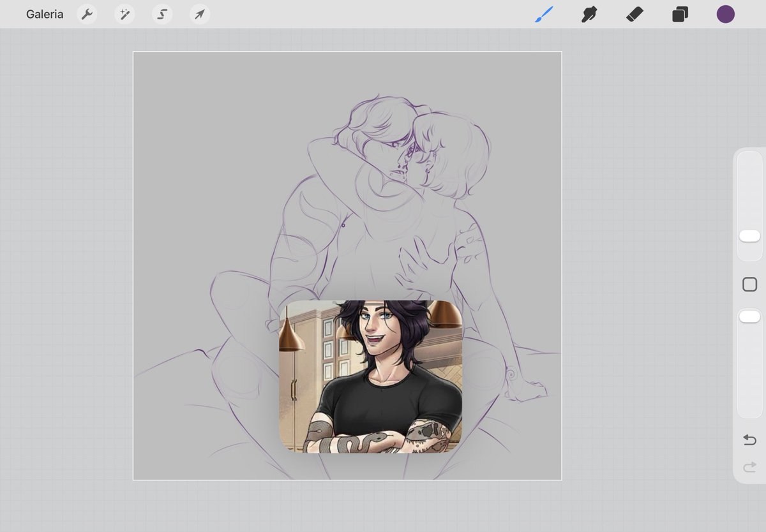766x532 pixels.
Task: Open the Layers panel
Action: click(680, 14)
